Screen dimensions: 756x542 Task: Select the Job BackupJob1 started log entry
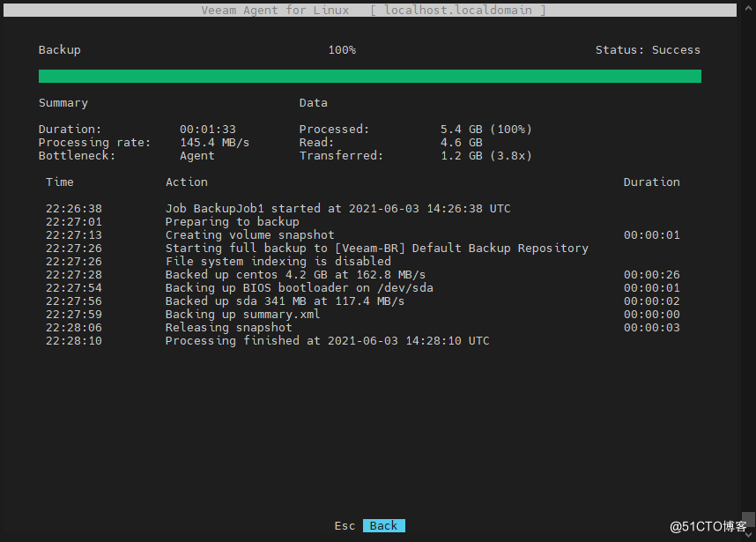[x=338, y=208]
